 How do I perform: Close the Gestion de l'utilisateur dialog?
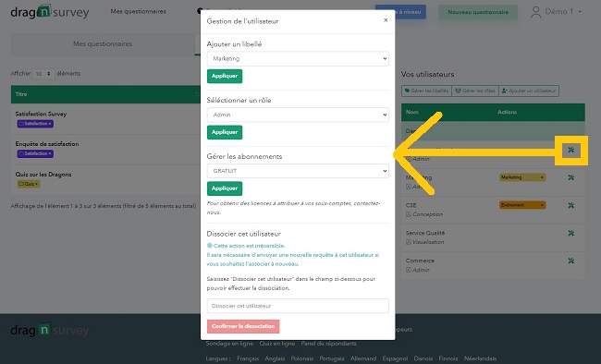(386, 20)
